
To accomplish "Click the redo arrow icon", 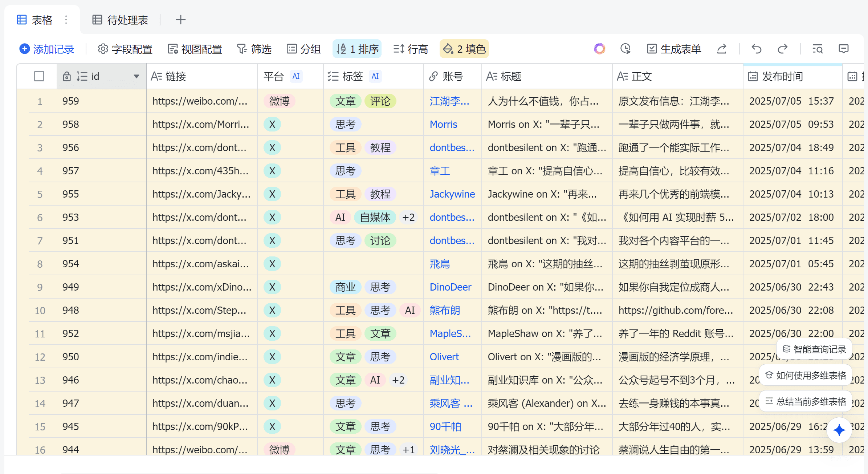I will [783, 49].
